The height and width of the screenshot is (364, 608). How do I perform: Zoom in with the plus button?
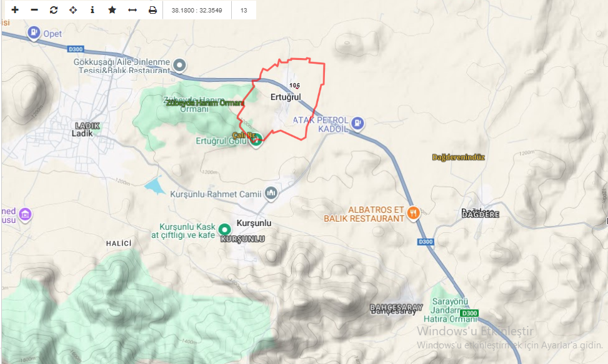[15, 10]
